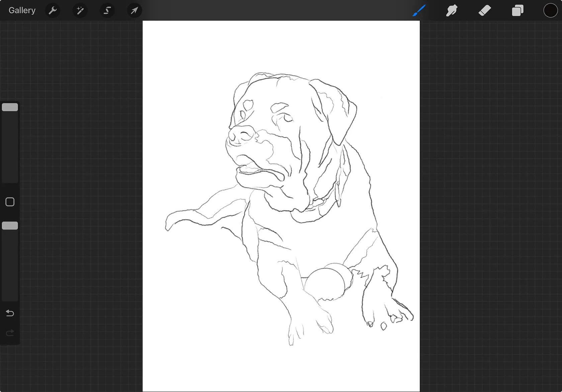Screen dimensions: 562x392
Task: Choose the Smudge tool
Action: pos(452,10)
